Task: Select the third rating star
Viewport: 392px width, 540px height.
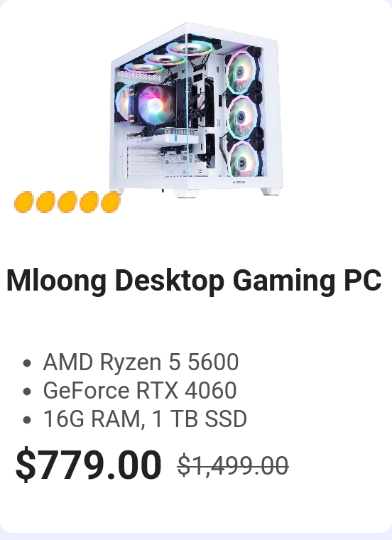Action: coord(67,202)
